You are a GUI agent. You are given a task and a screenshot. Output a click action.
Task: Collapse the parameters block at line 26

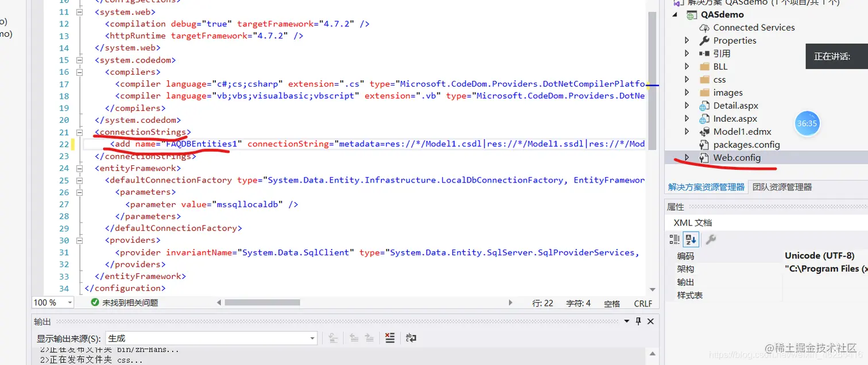click(x=80, y=192)
